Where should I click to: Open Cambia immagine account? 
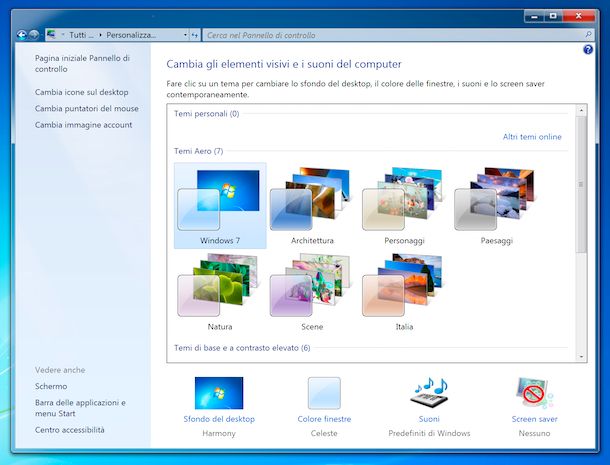84,125
